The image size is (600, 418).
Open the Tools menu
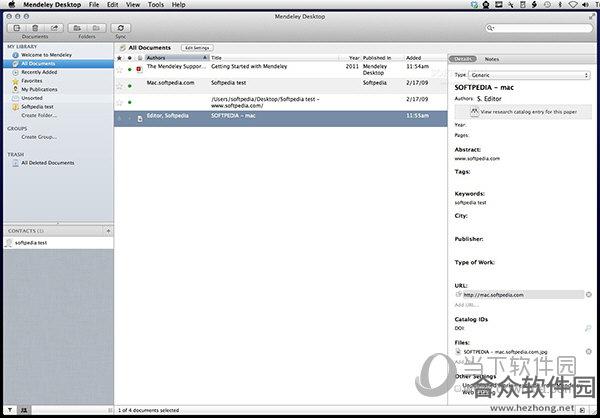point(156,5)
